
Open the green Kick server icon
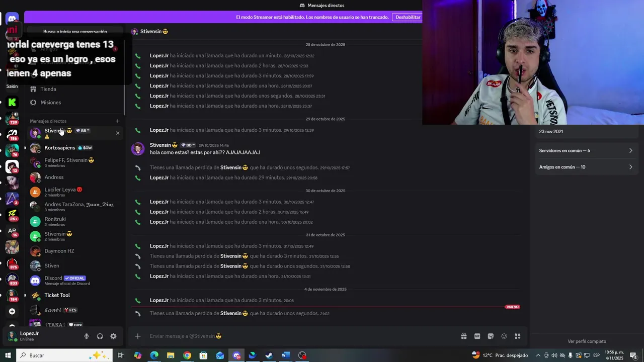(12, 103)
